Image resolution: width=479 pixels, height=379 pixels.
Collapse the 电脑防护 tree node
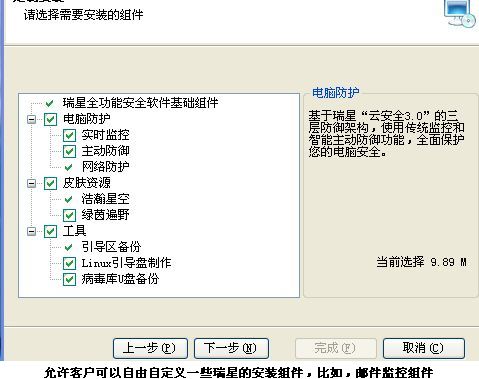pos(32,119)
